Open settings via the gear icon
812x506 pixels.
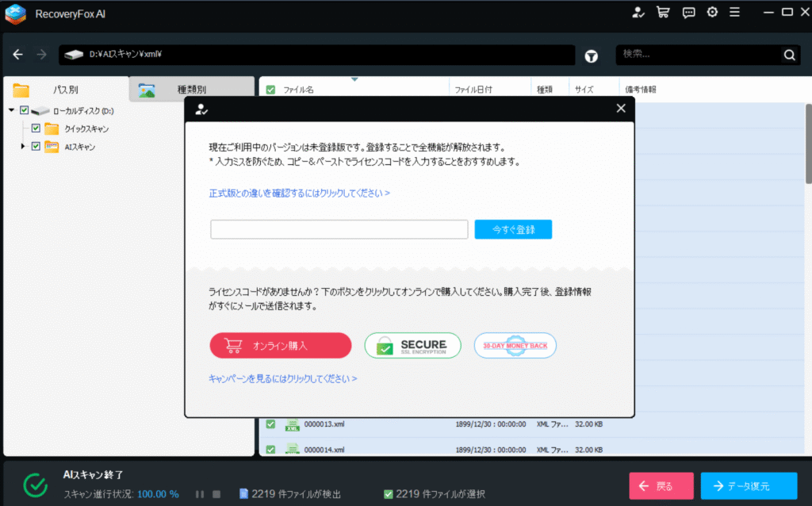coord(713,13)
